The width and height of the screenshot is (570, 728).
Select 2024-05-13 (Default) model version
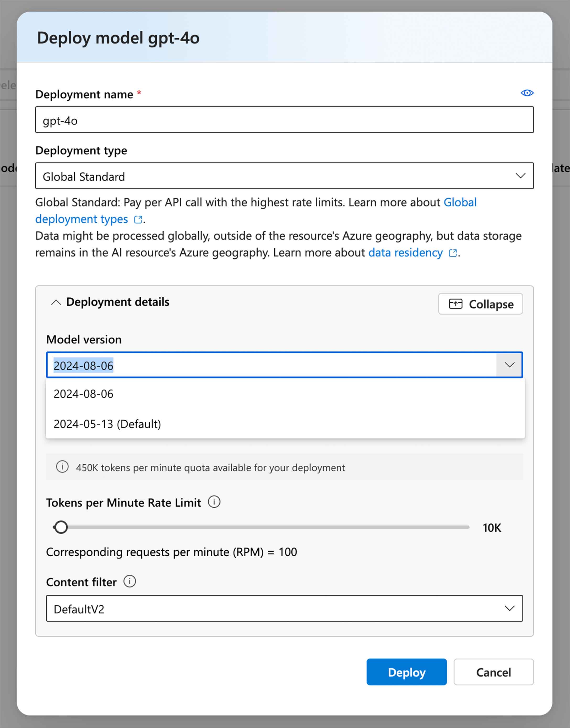pos(285,424)
